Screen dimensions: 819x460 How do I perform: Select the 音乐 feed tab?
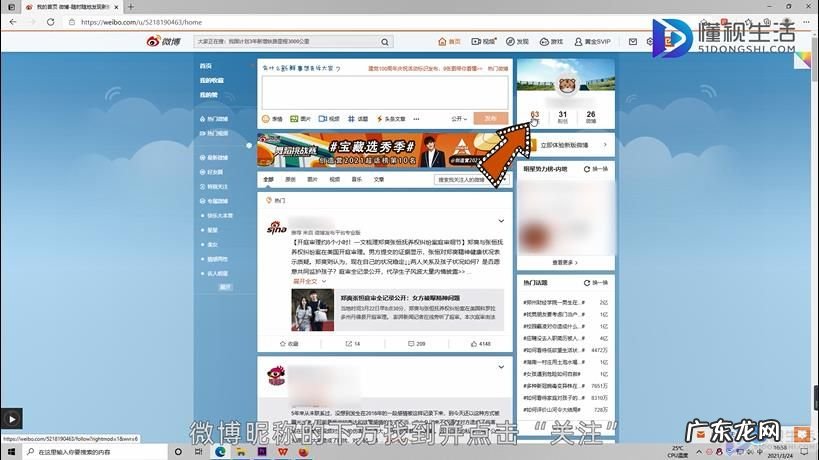[x=357, y=179]
